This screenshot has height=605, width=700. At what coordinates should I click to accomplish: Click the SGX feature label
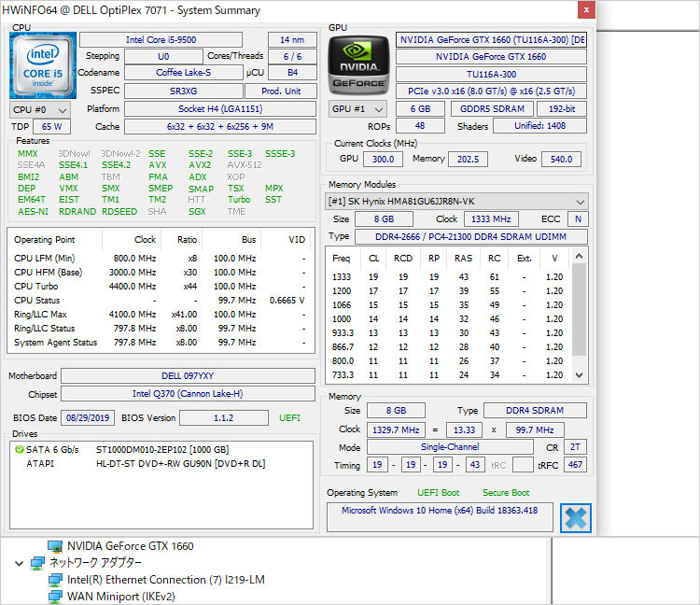[x=197, y=212]
